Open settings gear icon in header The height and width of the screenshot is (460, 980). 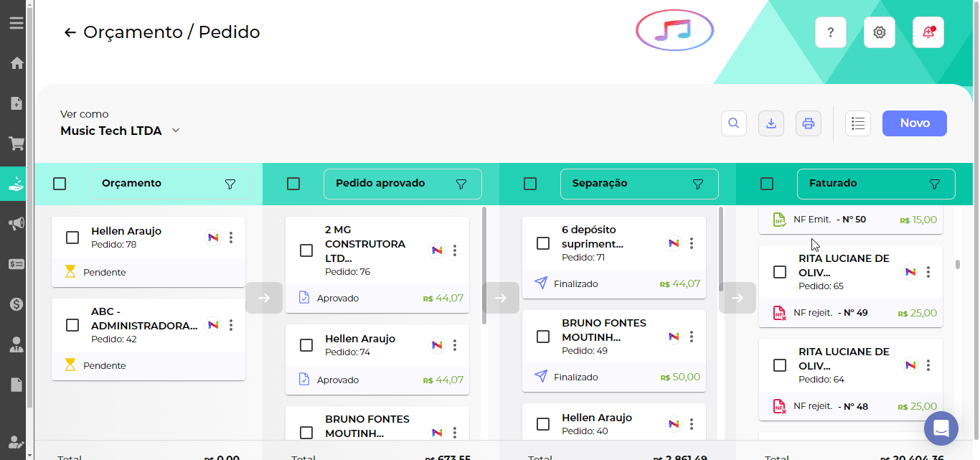pyautogui.click(x=879, y=32)
